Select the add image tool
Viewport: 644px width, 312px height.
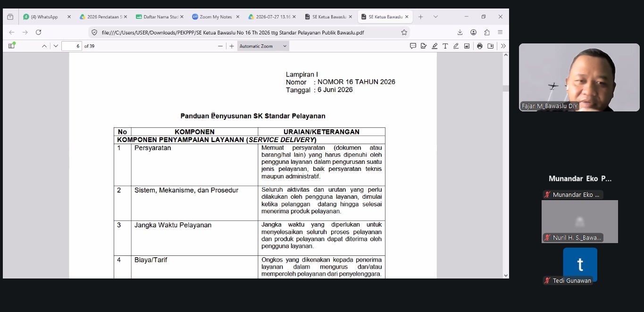click(x=467, y=46)
